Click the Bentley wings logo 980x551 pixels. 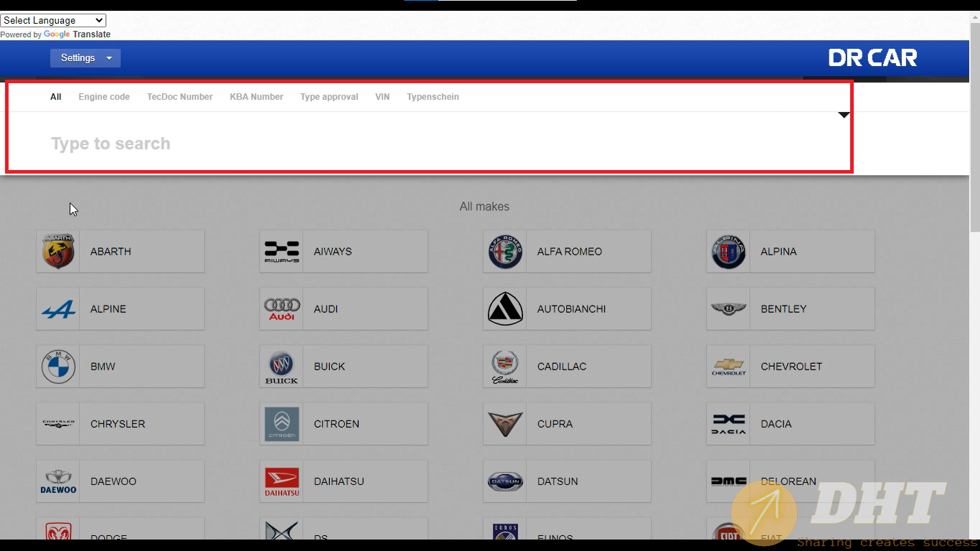tap(729, 309)
